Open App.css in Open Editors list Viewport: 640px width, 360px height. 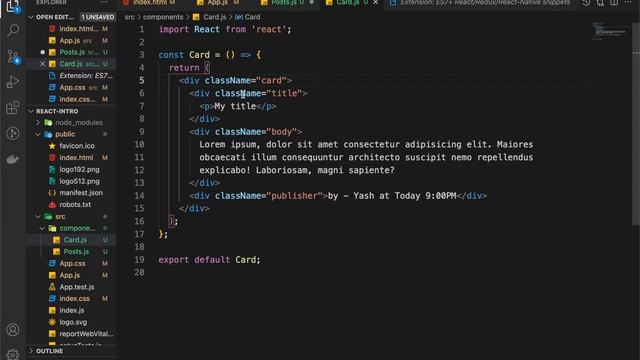pyautogui.click(x=72, y=87)
